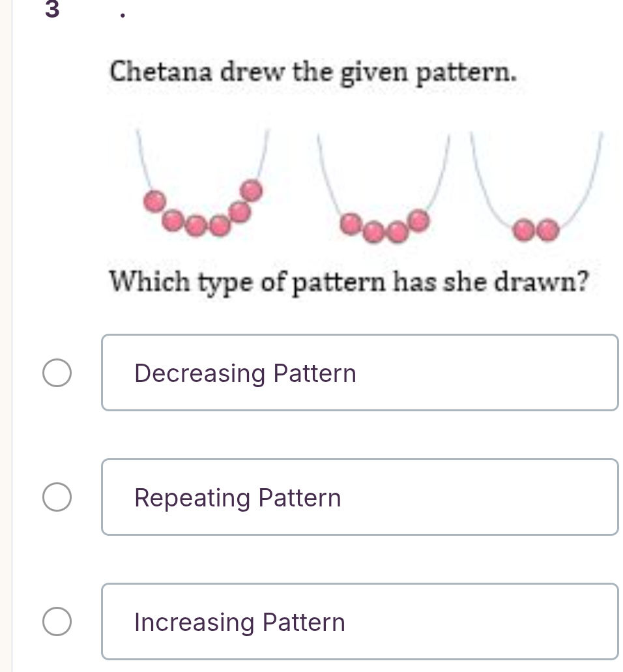Click the necklace pattern illustration

[365, 189]
